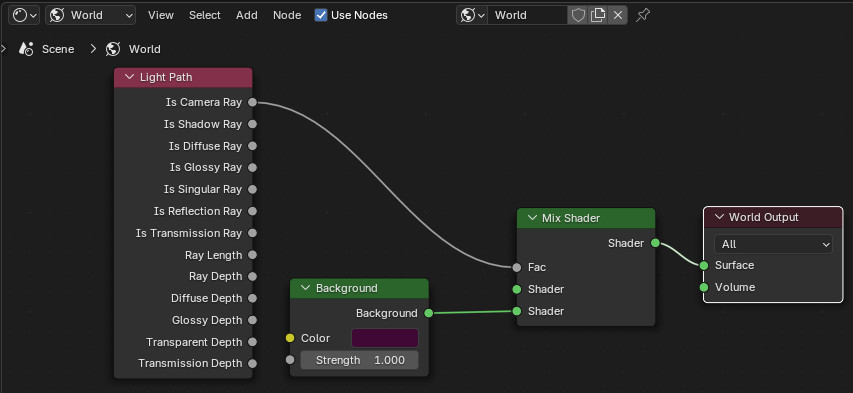Image resolution: width=853 pixels, height=393 pixels.
Task: Click the Is Transmission Ray output socket
Action: 252,233
